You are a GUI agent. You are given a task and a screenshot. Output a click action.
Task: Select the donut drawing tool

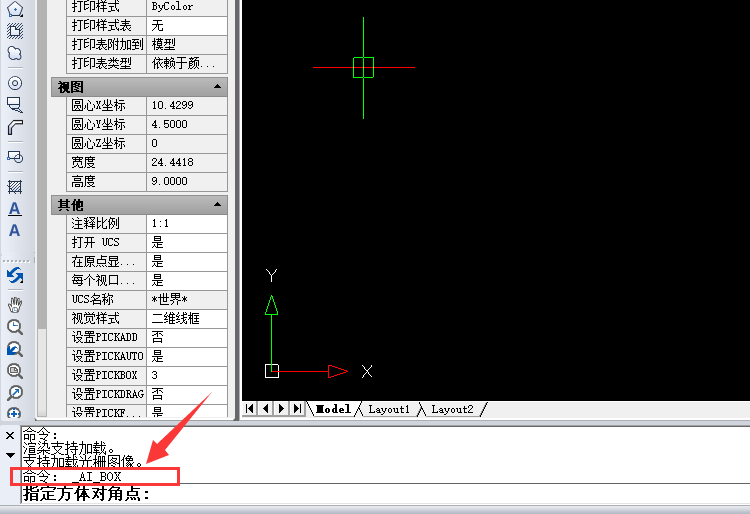point(15,83)
